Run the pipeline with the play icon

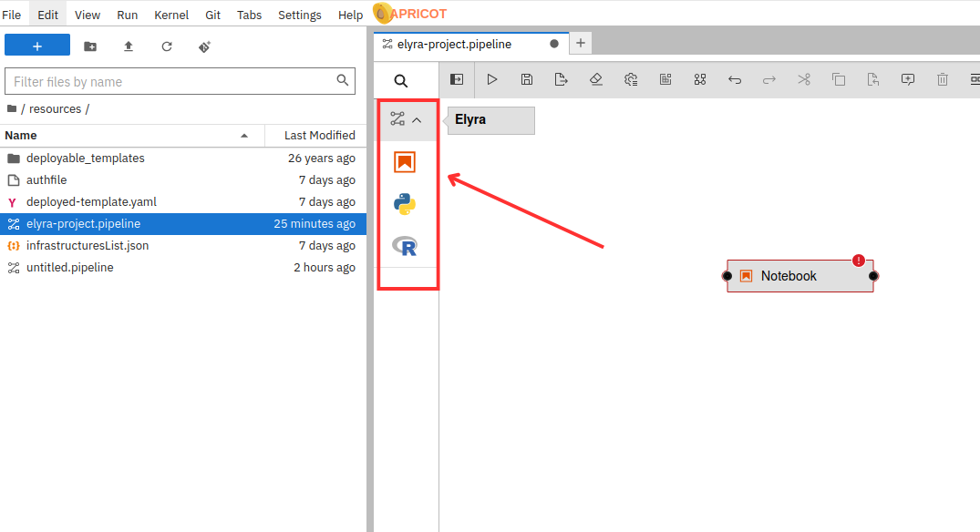pyautogui.click(x=492, y=79)
